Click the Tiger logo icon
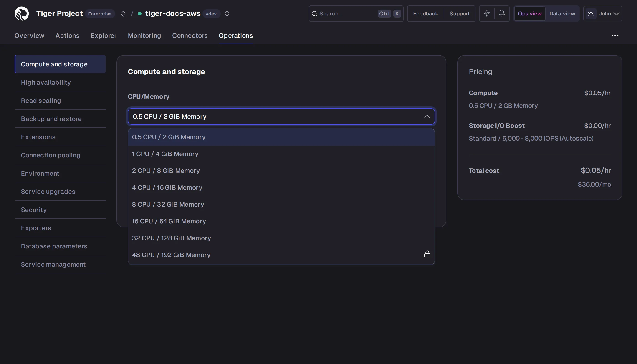Viewport: 637px width, 364px height. [22, 13]
